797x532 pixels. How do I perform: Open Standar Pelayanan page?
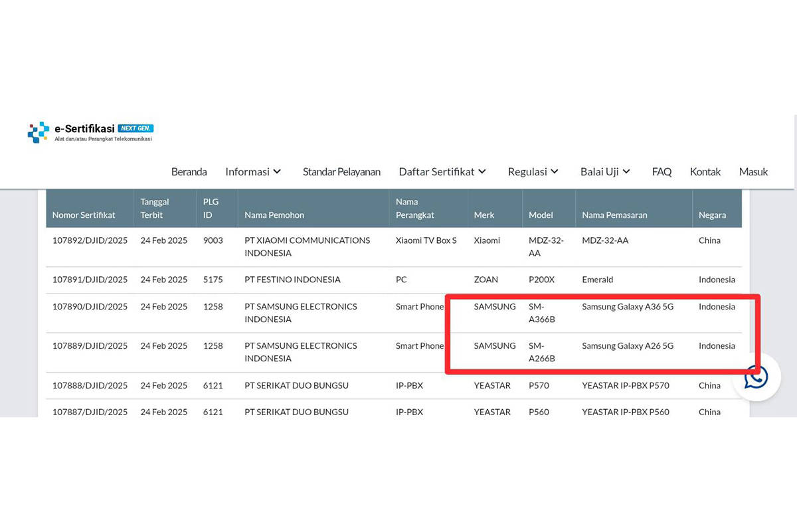click(341, 171)
